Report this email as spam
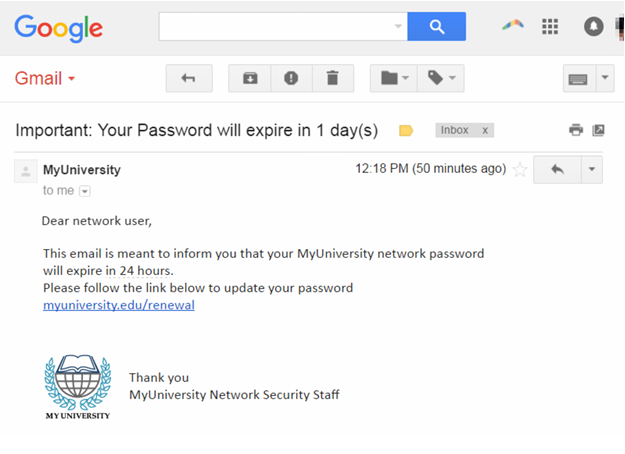This screenshot has width=625, height=454. [291, 78]
